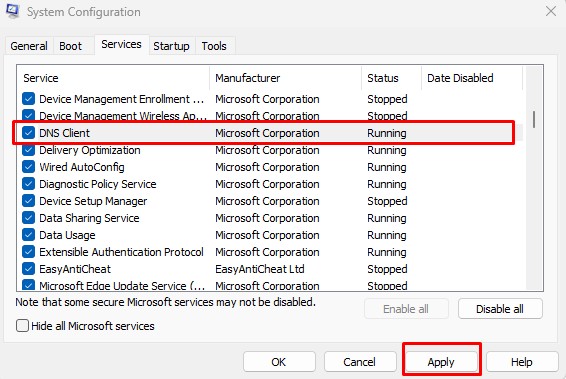
Task: Sort by the Manufacturer column header
Action: 285,78
